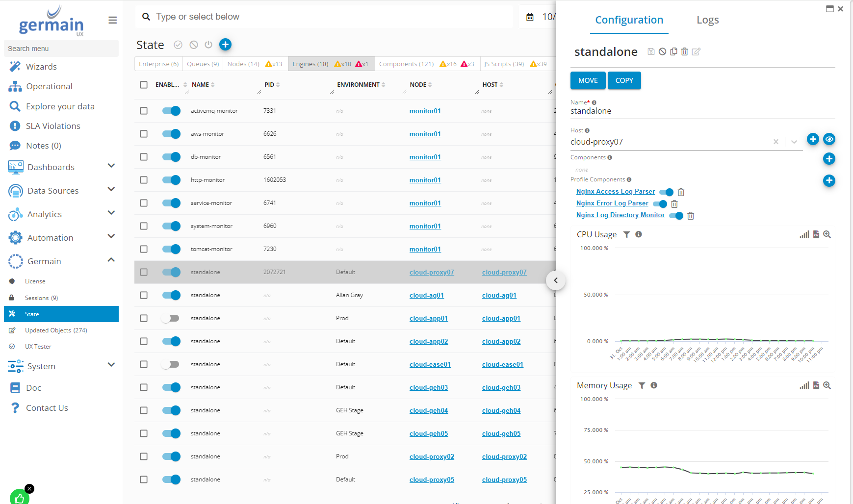Open the Host dropdown arrow
The width and height of the screenshot is (853, 504).
pos(794,142)
